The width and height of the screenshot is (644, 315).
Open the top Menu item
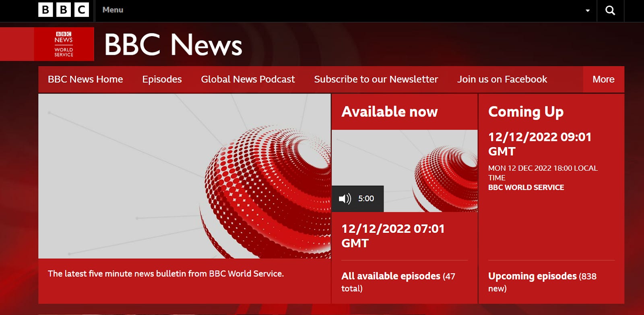(113, 10)
